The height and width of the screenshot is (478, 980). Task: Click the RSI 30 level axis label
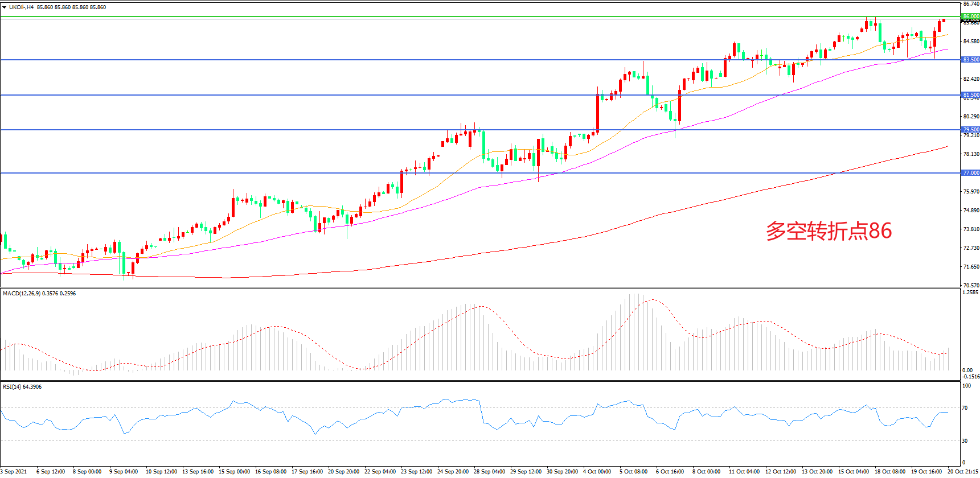(965, 441)
